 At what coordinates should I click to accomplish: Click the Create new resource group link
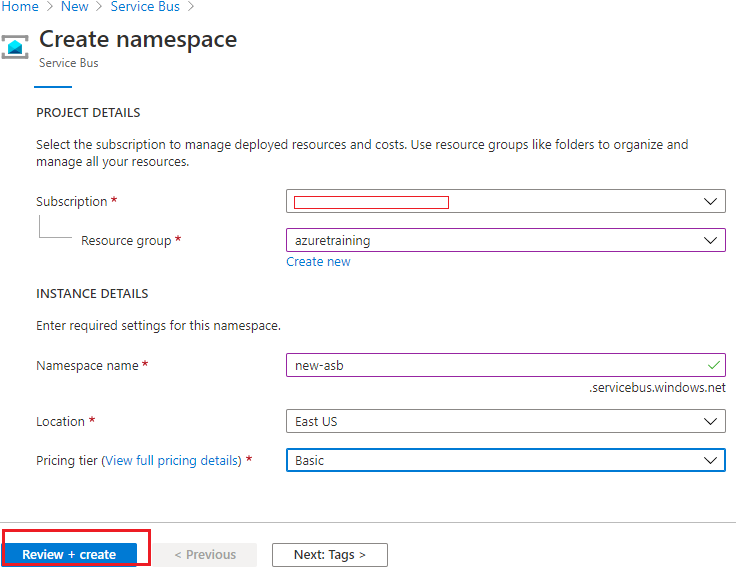318,262
